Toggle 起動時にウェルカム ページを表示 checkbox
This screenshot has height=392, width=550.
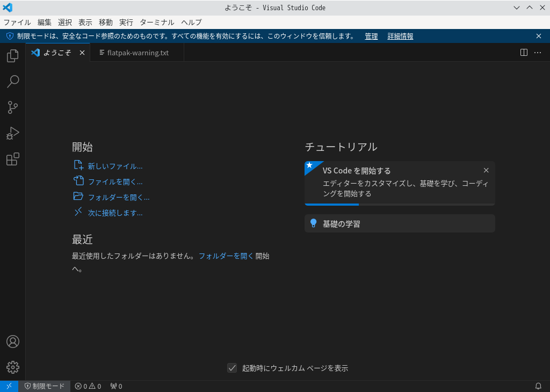(x=232, y=368)
